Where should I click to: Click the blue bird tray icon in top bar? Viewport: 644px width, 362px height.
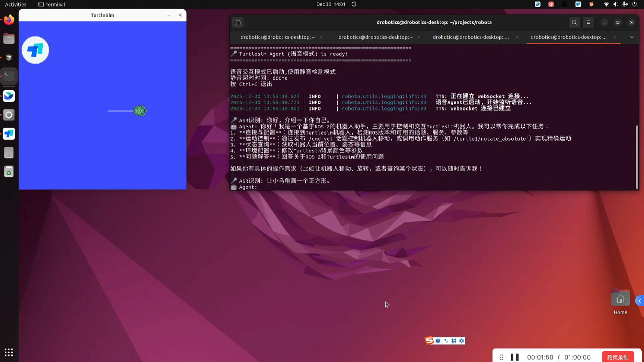[538, 4]
